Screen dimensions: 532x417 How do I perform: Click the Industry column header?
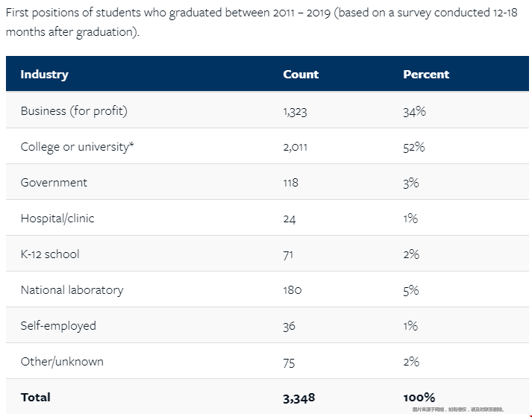coord(44,75)
